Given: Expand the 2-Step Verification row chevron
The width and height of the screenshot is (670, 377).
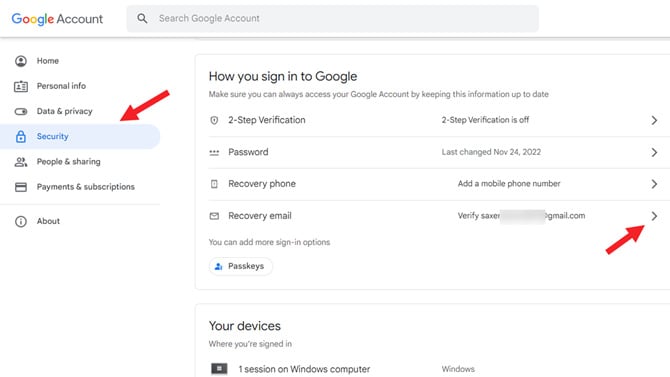Looking at the screenshot, I should [x=654, y=120].
